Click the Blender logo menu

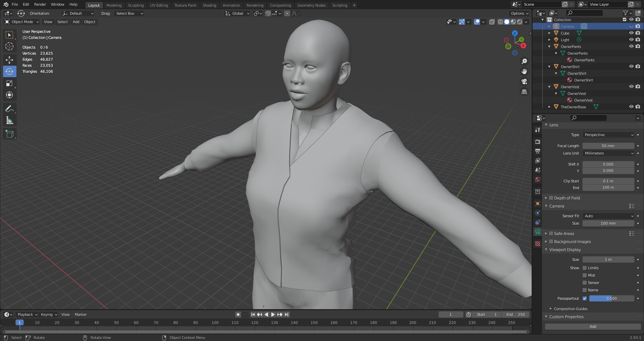6,4
